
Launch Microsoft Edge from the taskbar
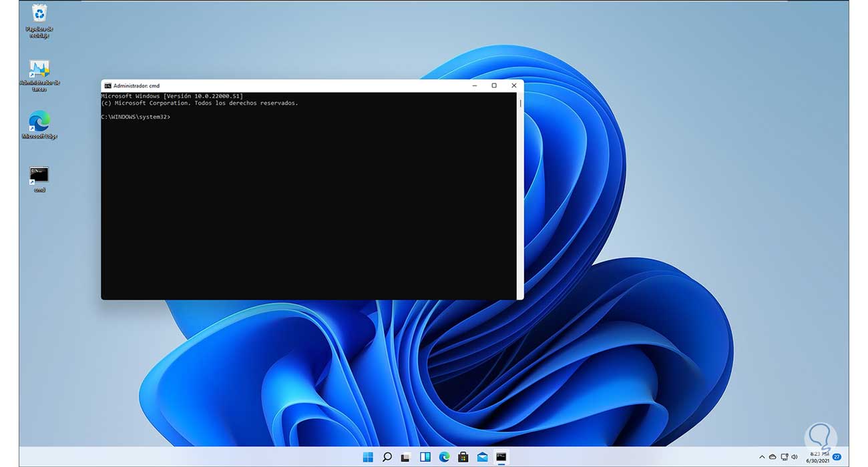tap(444, 457)
